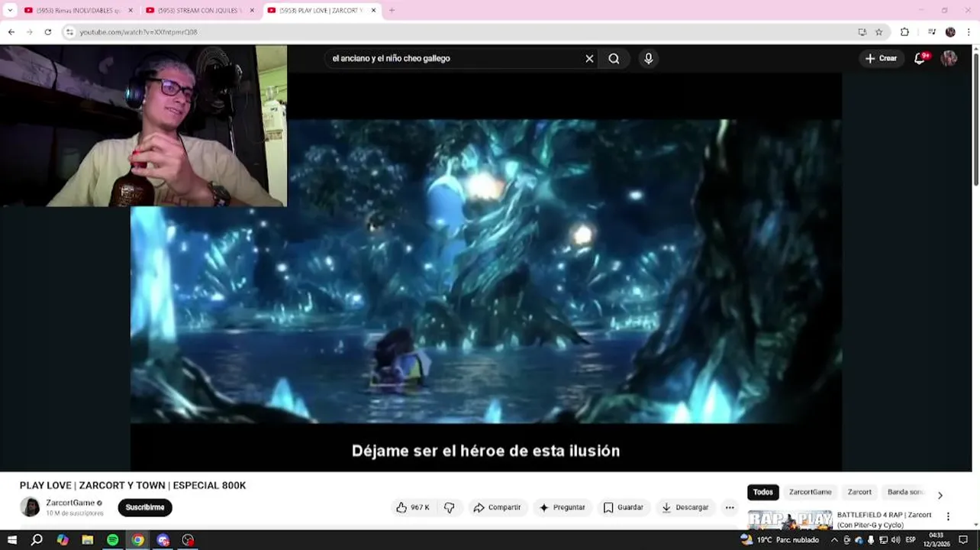
Task: Select the ZarcortGame filter chip
Action: point(810,492)
